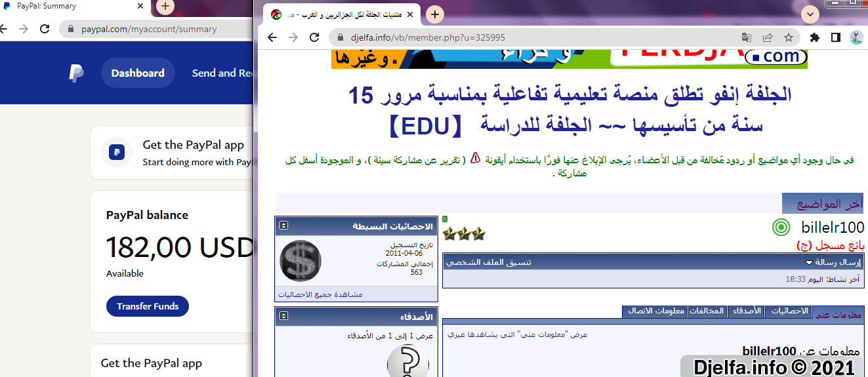Select the paypal.com/myaccount/summary address bar
868x377 pixels.
tap(149, 29)
